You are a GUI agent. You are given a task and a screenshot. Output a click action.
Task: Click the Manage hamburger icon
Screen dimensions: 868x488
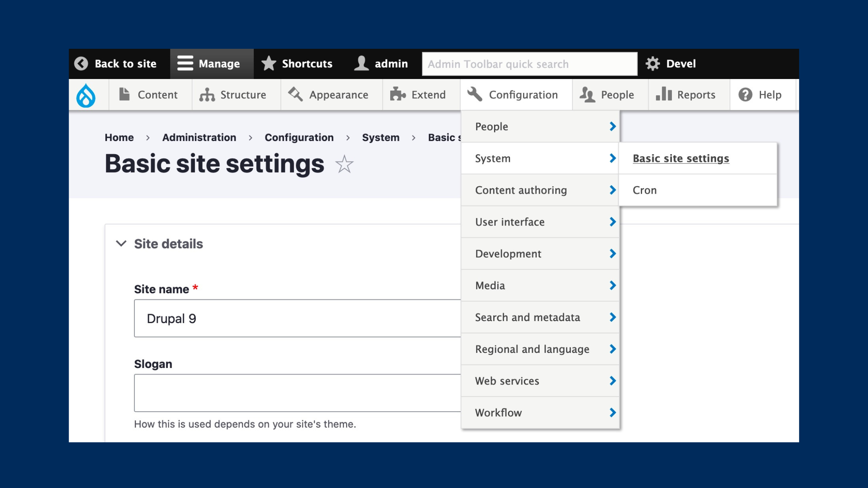(x=185, y=63)
